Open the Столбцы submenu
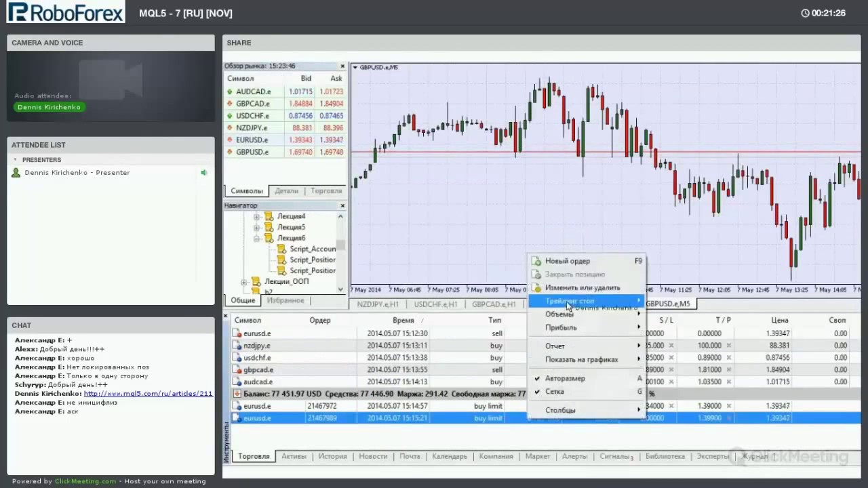Viewport: 868px width, 488px height. (587, 410)
